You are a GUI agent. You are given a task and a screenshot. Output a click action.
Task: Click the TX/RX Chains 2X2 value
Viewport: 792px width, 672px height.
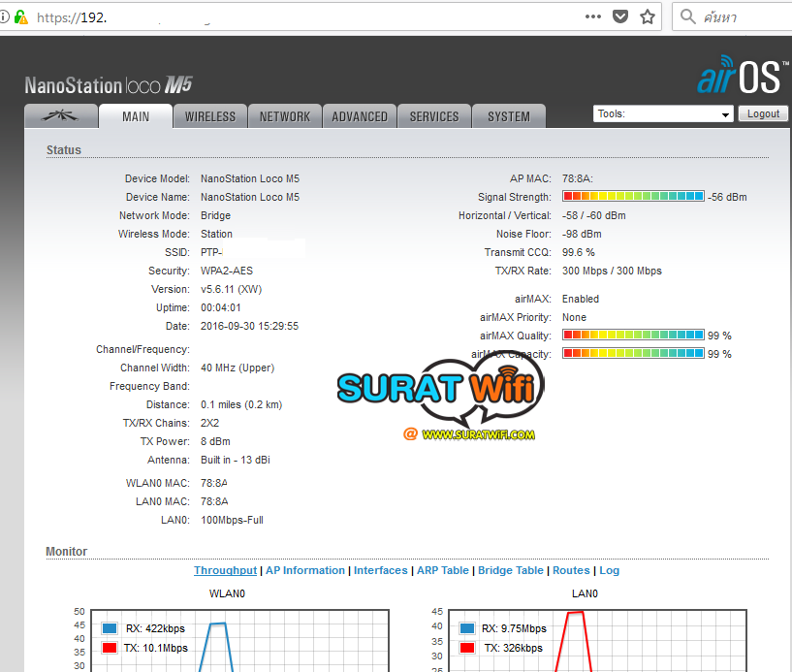209,423
